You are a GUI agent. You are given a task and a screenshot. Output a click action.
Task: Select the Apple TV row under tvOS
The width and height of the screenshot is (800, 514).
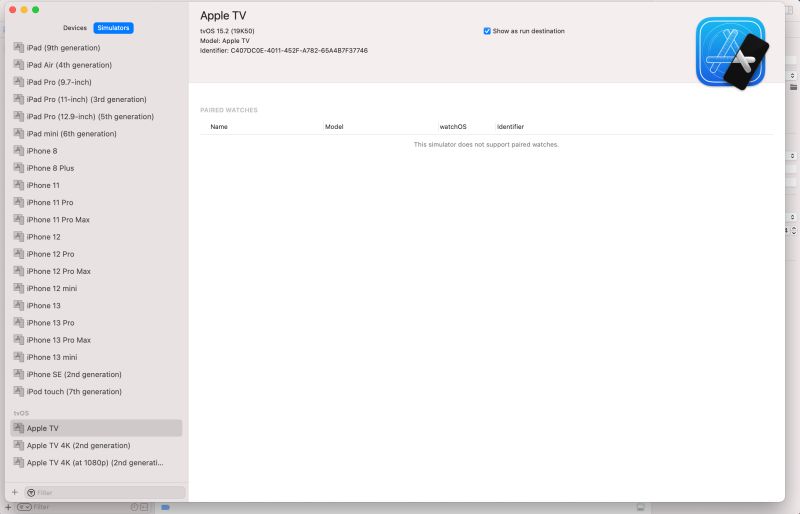point(96,428)
